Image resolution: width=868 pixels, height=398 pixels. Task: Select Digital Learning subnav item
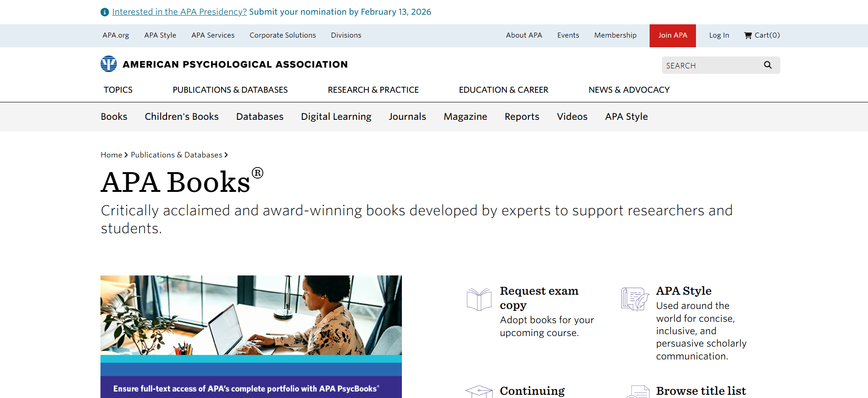coord(336,117)
